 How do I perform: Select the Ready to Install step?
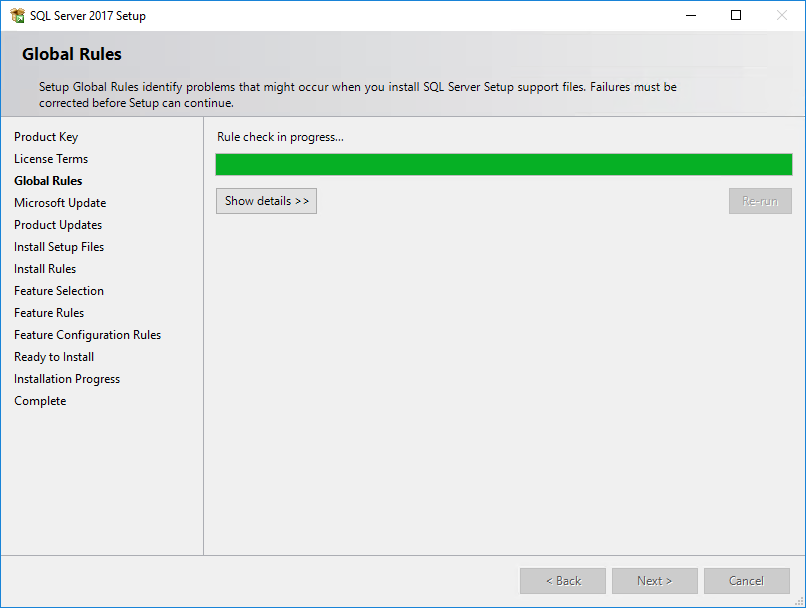pyautogui.click(x=54, y=357)
